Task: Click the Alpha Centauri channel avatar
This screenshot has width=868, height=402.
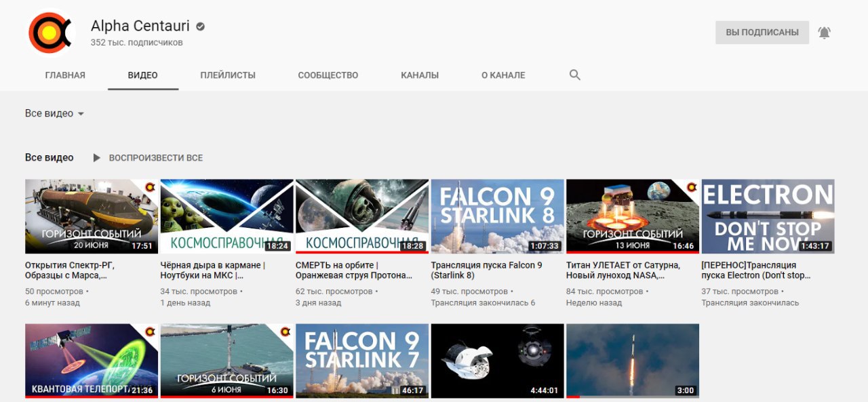Action: [50, 33]
